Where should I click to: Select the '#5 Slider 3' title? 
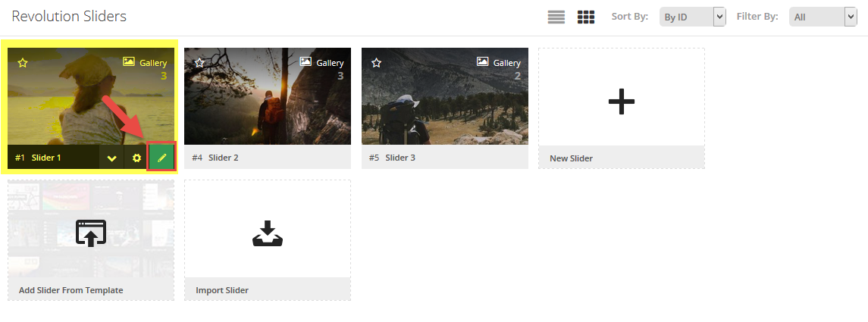coord(392,158)
